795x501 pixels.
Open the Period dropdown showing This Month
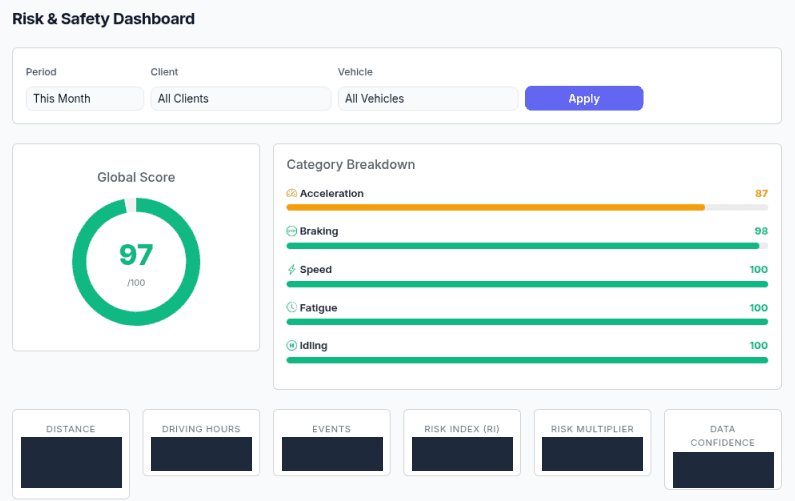85,98
